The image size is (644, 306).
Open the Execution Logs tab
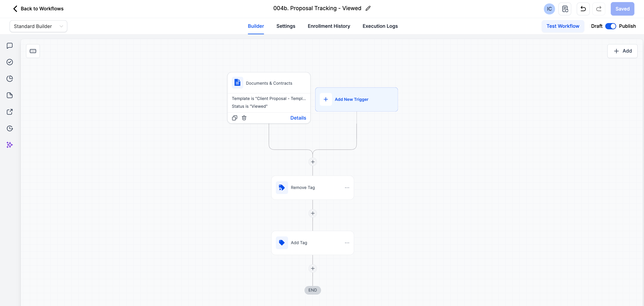point(380,26)
